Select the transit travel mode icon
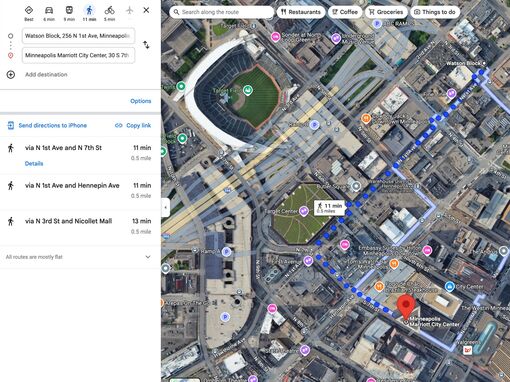Viewport: 510px width, 382px height. click(x=69, y=10)
